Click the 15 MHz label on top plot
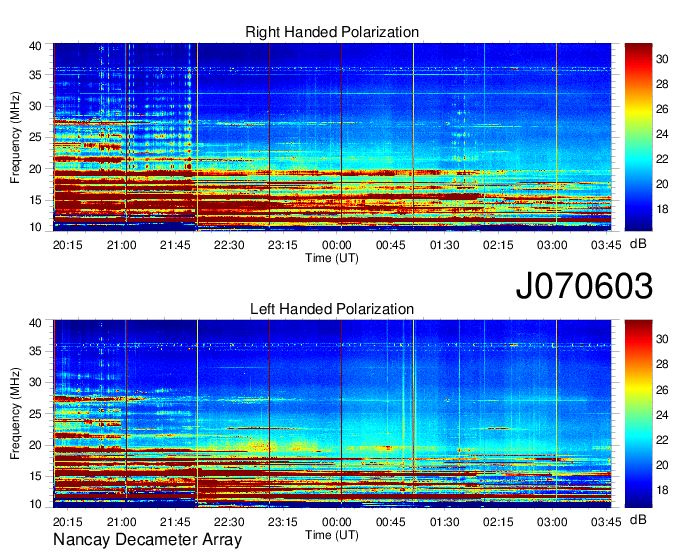Image resolution: width=680 pixels, height=552 pixels. coord(35,200)
